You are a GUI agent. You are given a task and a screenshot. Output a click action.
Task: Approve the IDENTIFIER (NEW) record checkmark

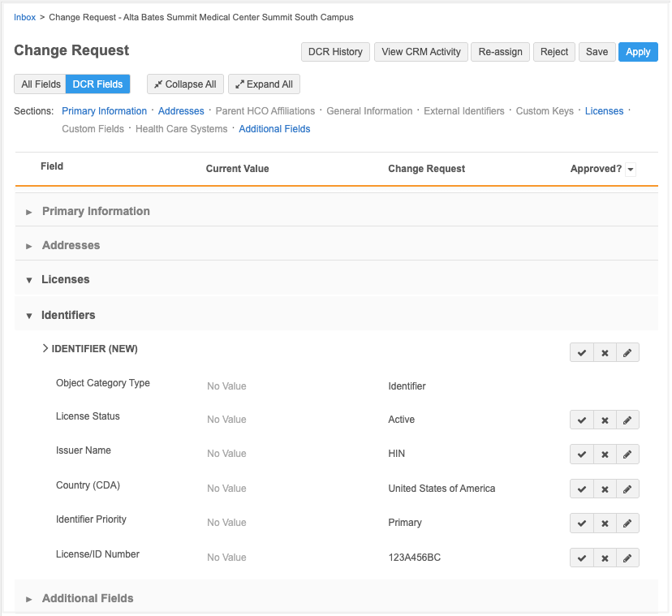pyautogui.click(x=582, y=353)
